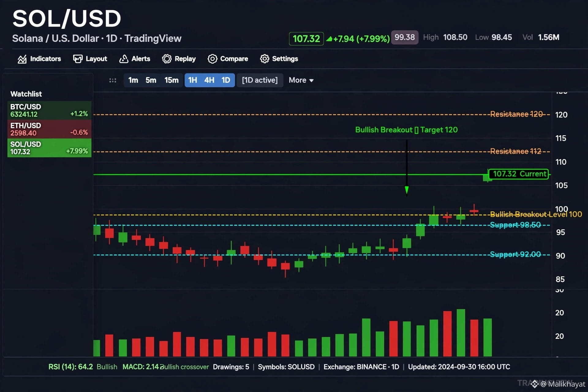Click the Drawings: 5 status entry

[231, 367]
